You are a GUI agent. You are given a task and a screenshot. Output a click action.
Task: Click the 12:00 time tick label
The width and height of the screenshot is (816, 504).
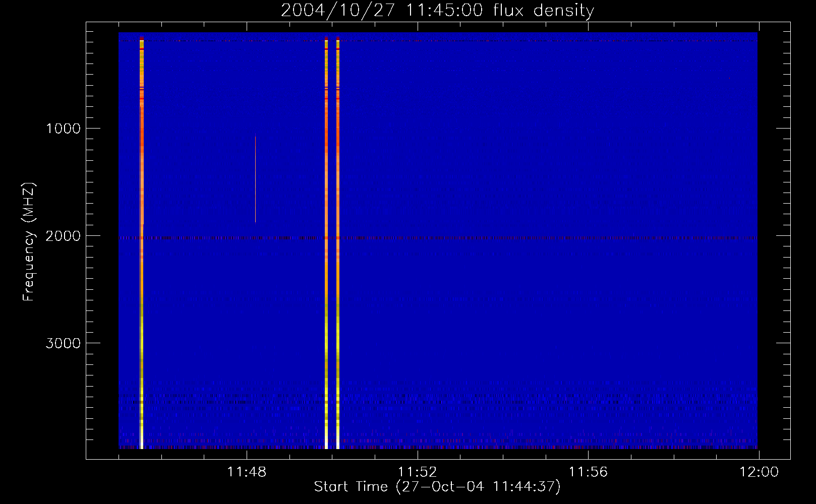759,472
